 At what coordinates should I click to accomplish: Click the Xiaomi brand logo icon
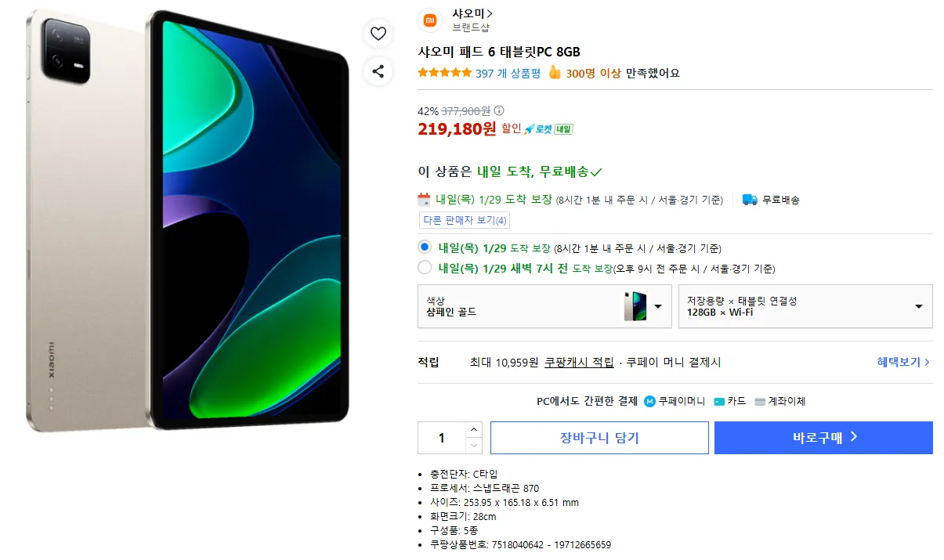click(431, 20)
